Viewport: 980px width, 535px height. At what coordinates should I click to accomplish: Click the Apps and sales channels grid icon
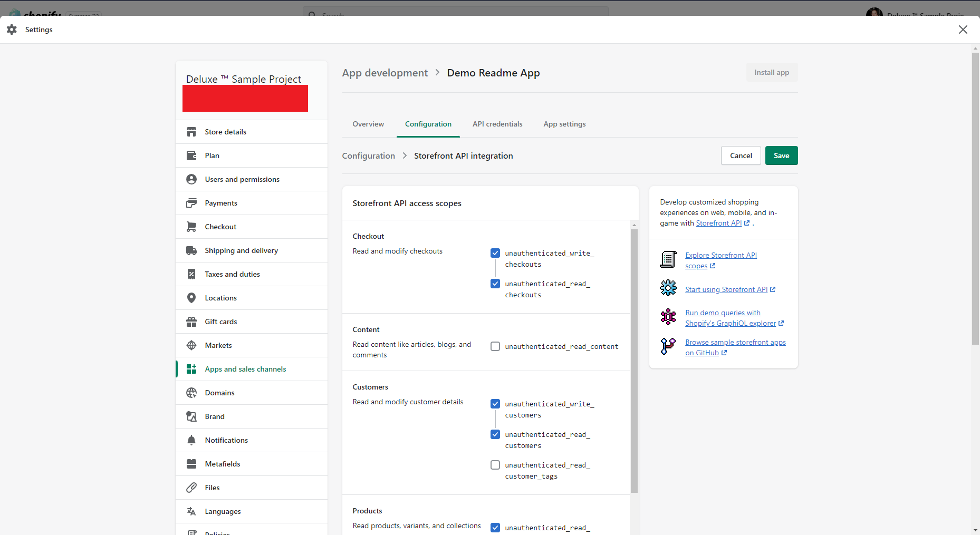coord(191,369)
